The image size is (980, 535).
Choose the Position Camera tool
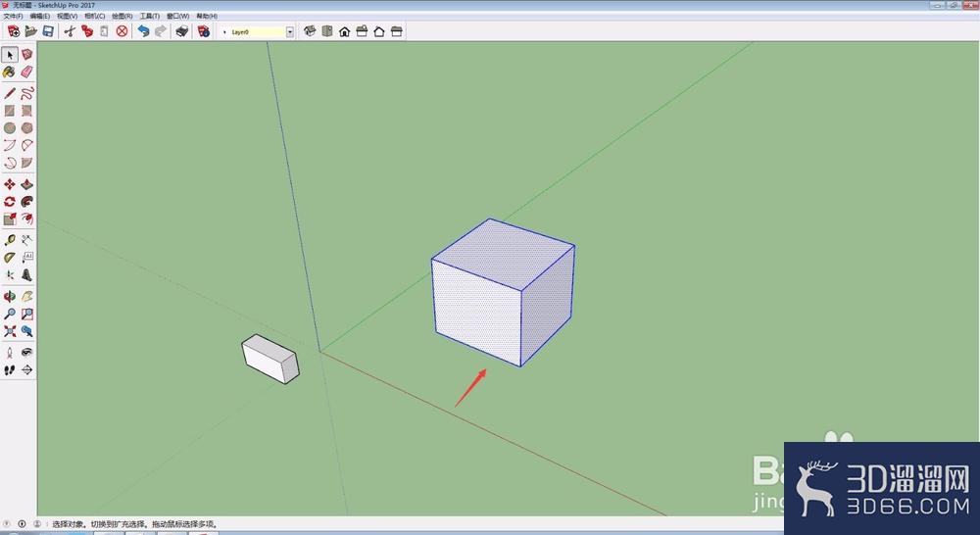(10, 353)
